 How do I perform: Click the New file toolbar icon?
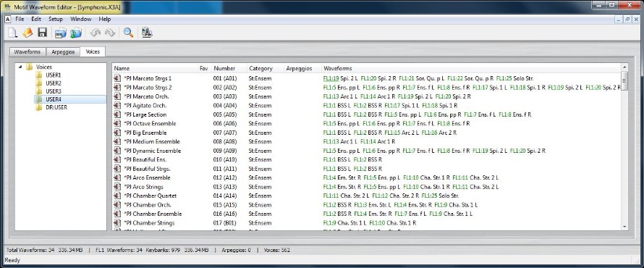coord(13,33)
